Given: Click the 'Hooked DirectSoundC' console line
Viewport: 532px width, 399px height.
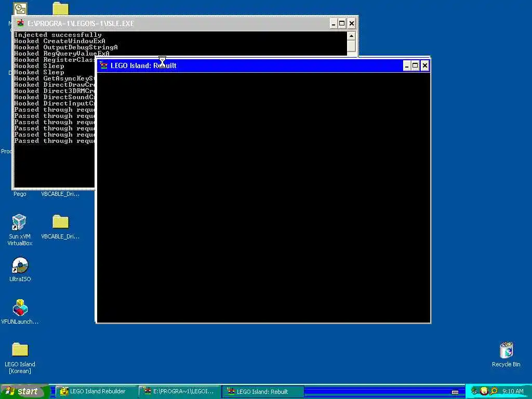Looking at the screenshot, I should 54,97.
